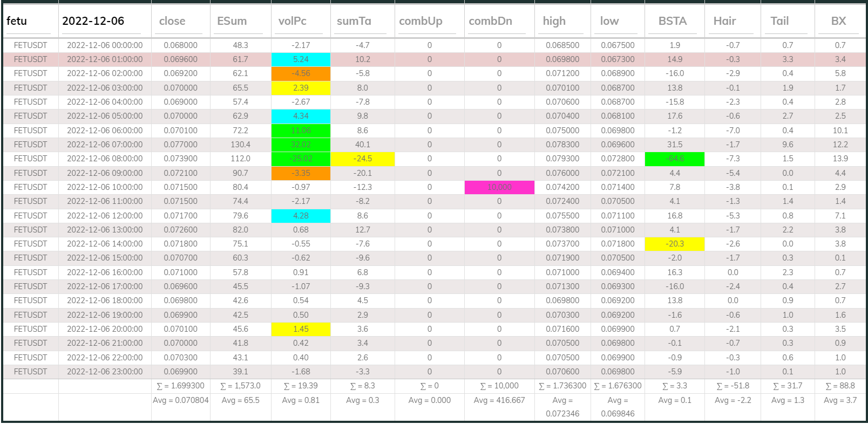The image size is (868, 424).
Task: Sort by the 'ESum' column header
Action: [x=232, y=21]
